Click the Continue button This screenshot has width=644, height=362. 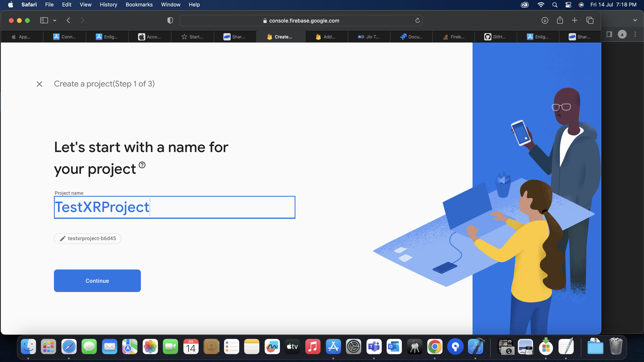(97, 281)
